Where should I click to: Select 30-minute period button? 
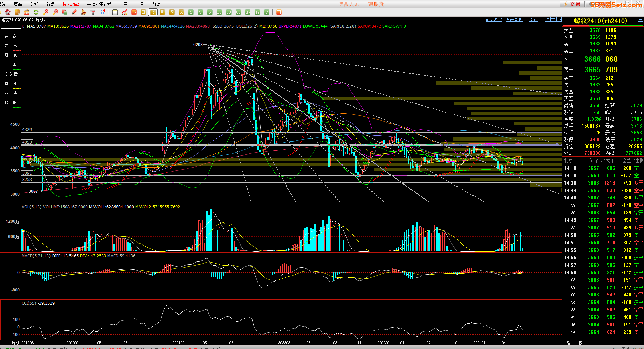229,12
